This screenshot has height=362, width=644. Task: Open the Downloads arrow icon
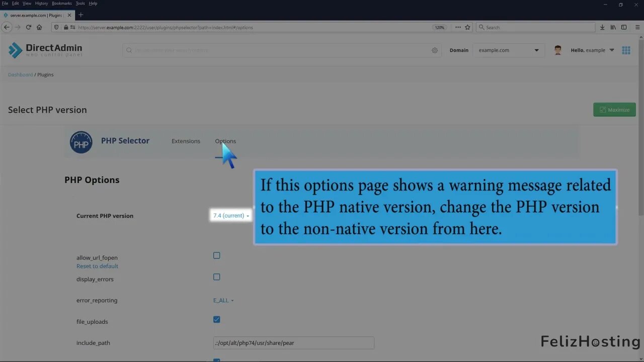(x=602, y=27)
